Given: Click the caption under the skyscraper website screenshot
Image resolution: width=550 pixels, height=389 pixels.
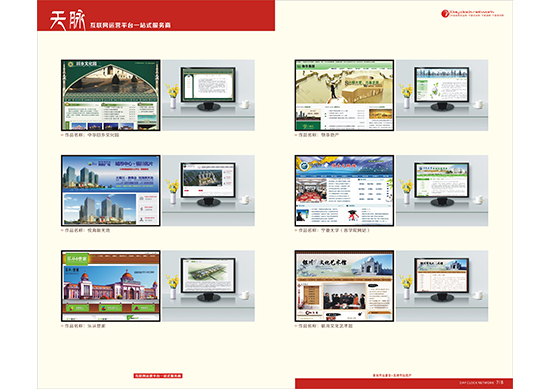Looking at the screenshot, I should pos(86,230).
